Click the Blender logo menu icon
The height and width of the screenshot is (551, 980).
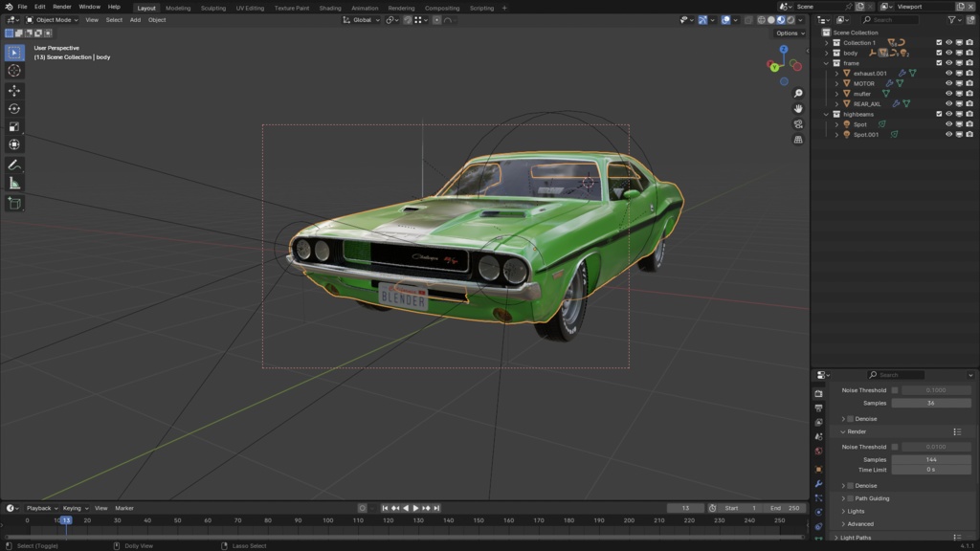tap(9, 7)
